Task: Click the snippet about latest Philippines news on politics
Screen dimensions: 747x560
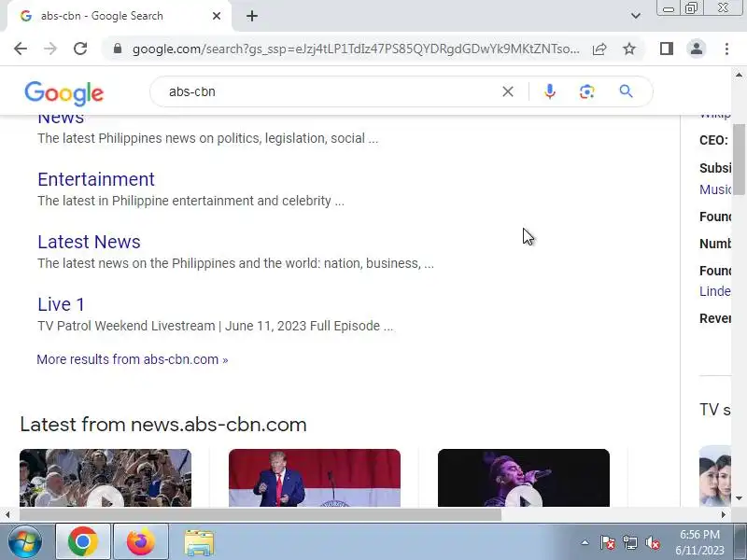Action: pyautogui.click(x=207, y=138)
